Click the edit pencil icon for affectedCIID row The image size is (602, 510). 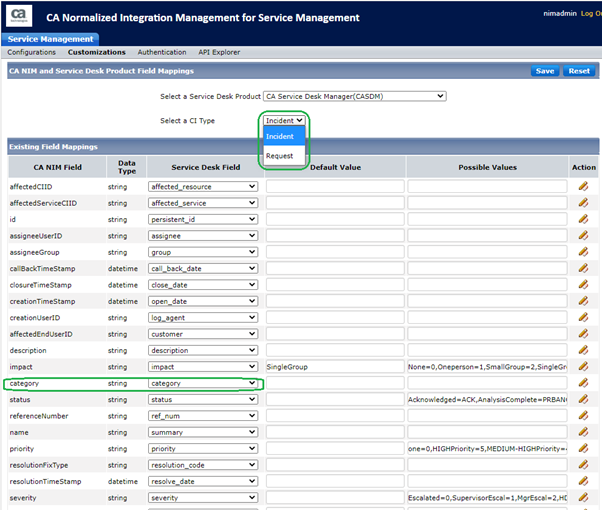(x=583, y=186)
